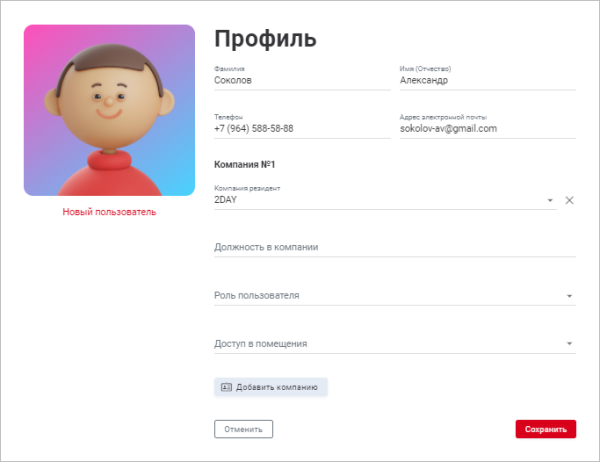This screenshot has width=600, height=462.
Task: Focus the email address field
Action: [x=488, y=129]
